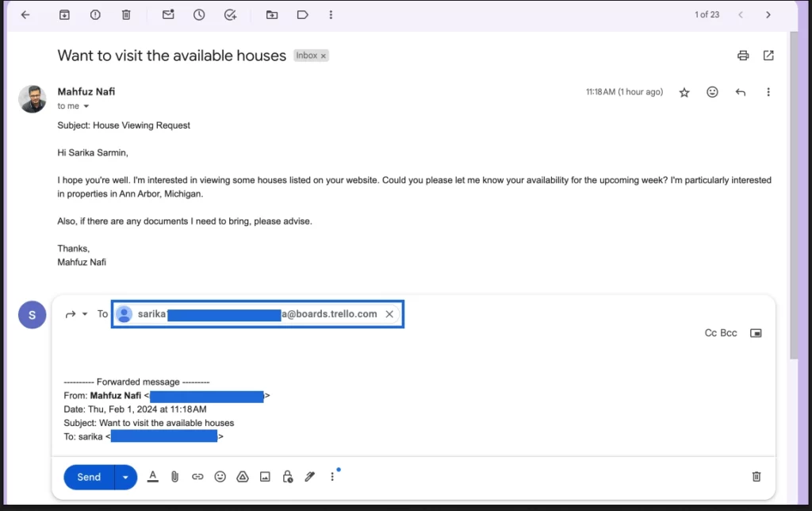Screen dimensions: 812x511
Task: Open the sender's profile photo
Action: tap(32, 98)
